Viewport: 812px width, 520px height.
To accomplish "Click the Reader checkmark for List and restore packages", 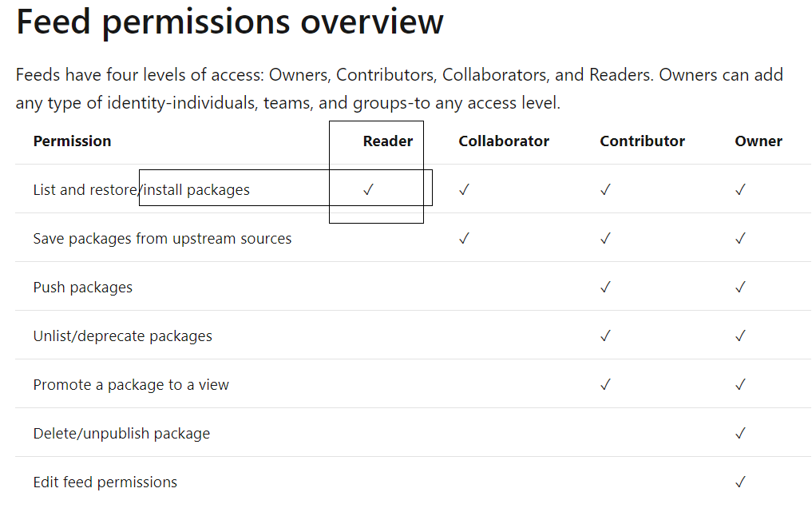I will point(368,190).
